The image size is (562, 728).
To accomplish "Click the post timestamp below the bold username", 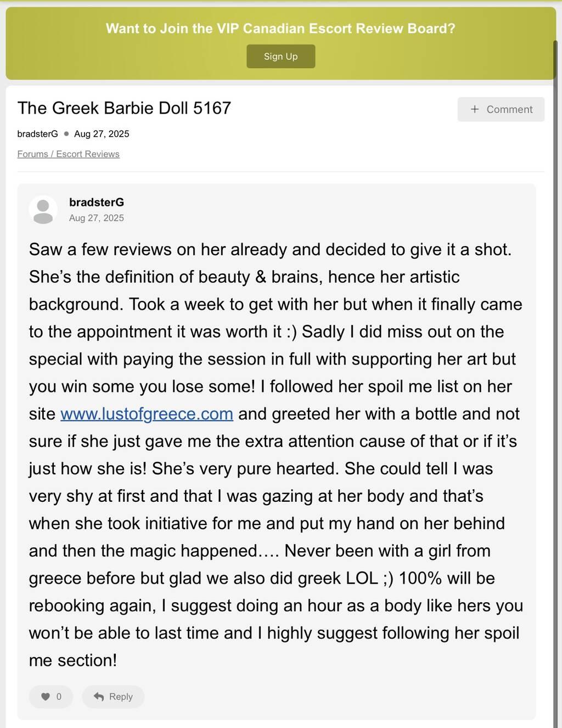I will click(97, 218).
